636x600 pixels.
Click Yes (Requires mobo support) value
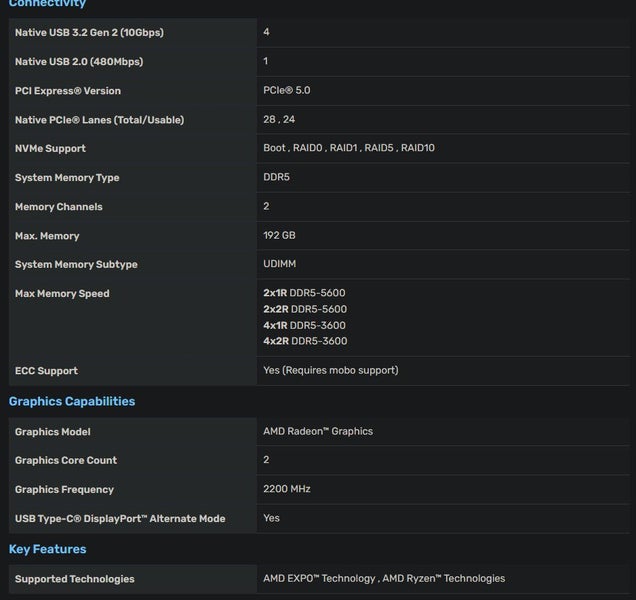(x=331, y=370)
